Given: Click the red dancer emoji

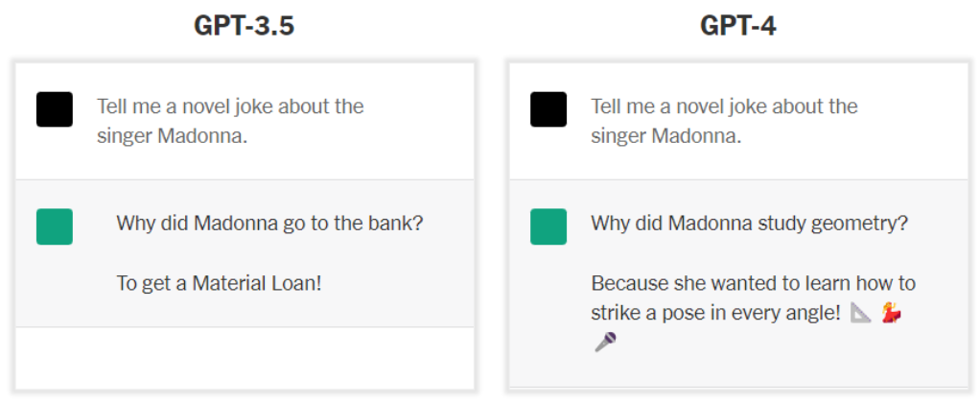Looking at the screenshot, I should click(x=892, y=313).
